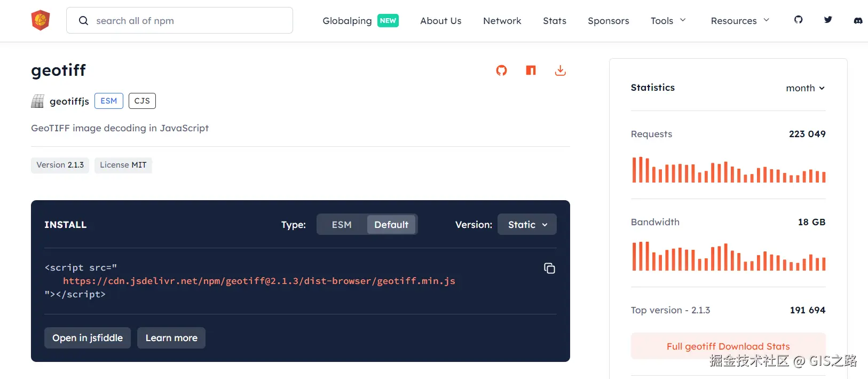Expand the Tools menu

point(668,21)
